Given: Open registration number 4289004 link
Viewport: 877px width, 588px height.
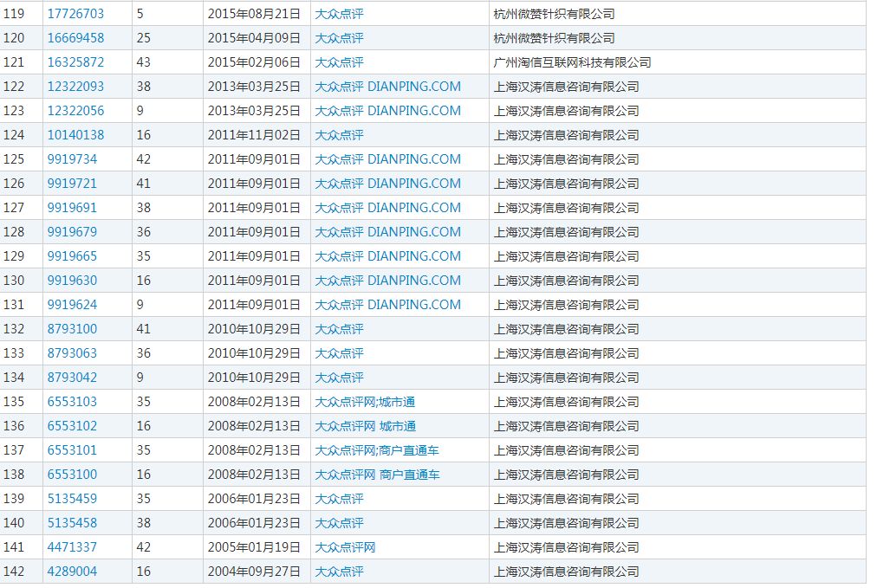Looking at the screenshot, I should (72, 572).
